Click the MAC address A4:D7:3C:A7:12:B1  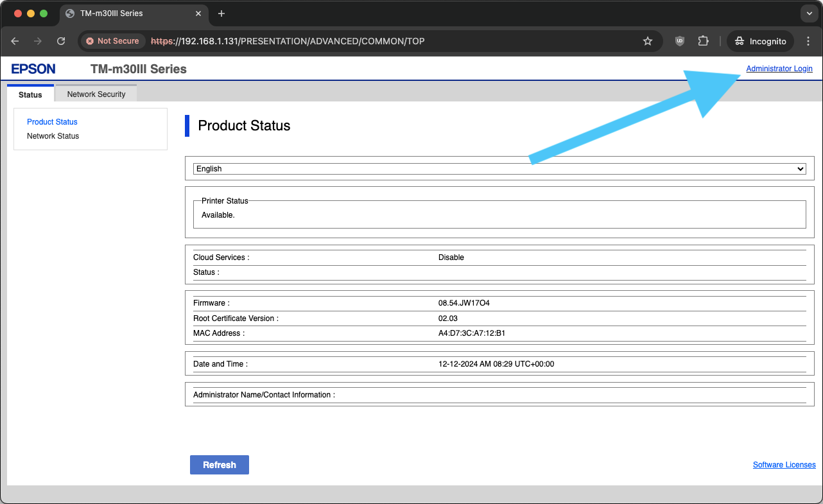point(472,333)
